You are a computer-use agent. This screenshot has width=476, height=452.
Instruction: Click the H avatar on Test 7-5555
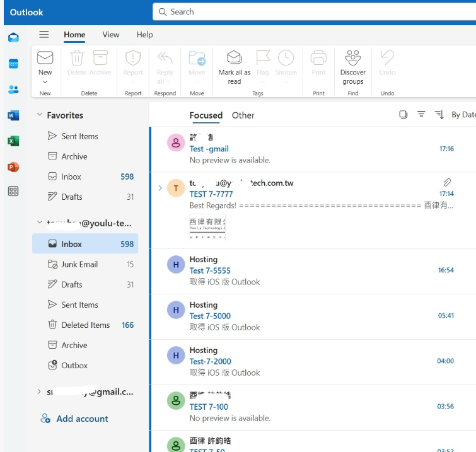click(176, 264)
